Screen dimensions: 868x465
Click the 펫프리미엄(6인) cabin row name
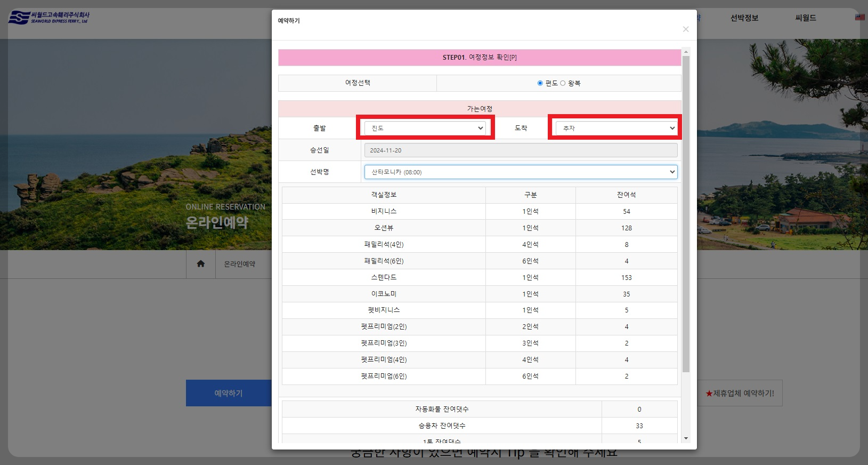point(384,376)
